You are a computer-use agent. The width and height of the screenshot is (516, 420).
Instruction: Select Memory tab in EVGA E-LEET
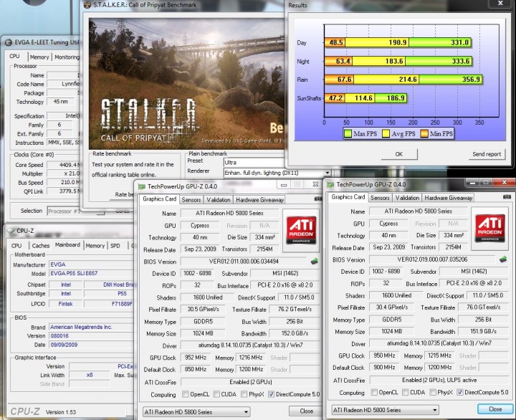pyautogui.click(x=39, y=57)
